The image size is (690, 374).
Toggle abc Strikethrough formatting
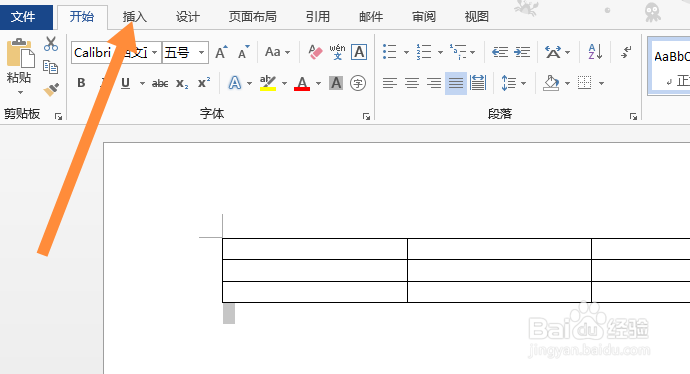point(160,83)
